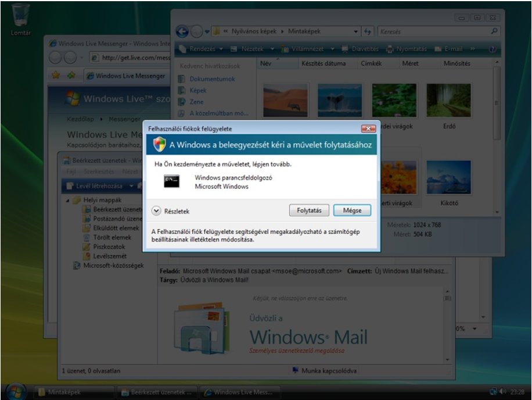Image resolution: width=532 pixels, height=400 pixels.
Task: Open the Villámnézet dropdown arrow
Action: tap(332, 49)
